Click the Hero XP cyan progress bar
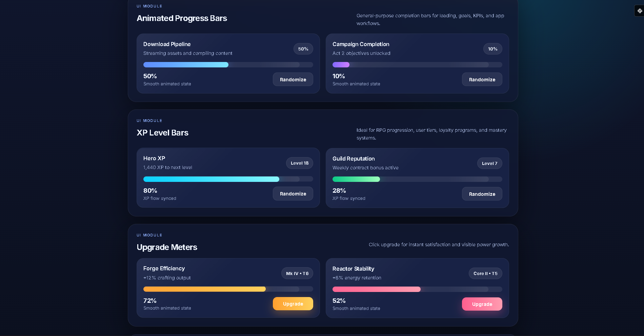The height and width of the screenshot is (336, 644). 228,179
